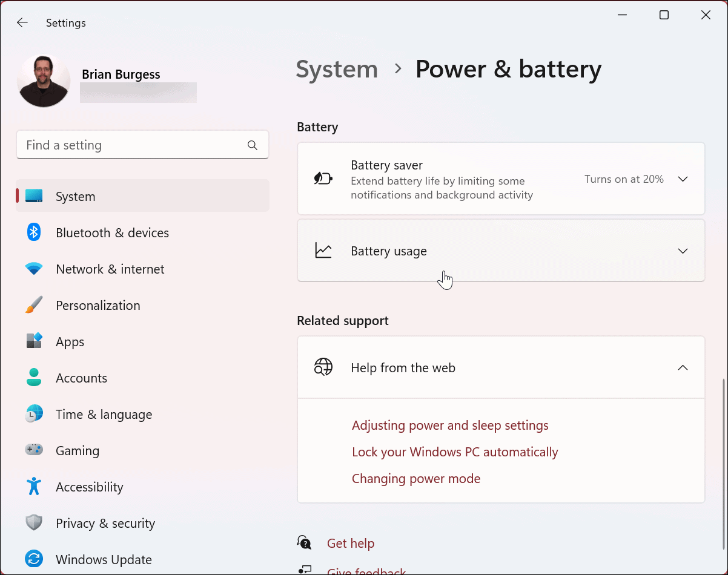Click the search magnifier icon
Screen dimensions: 728x575
coord(253,145)
